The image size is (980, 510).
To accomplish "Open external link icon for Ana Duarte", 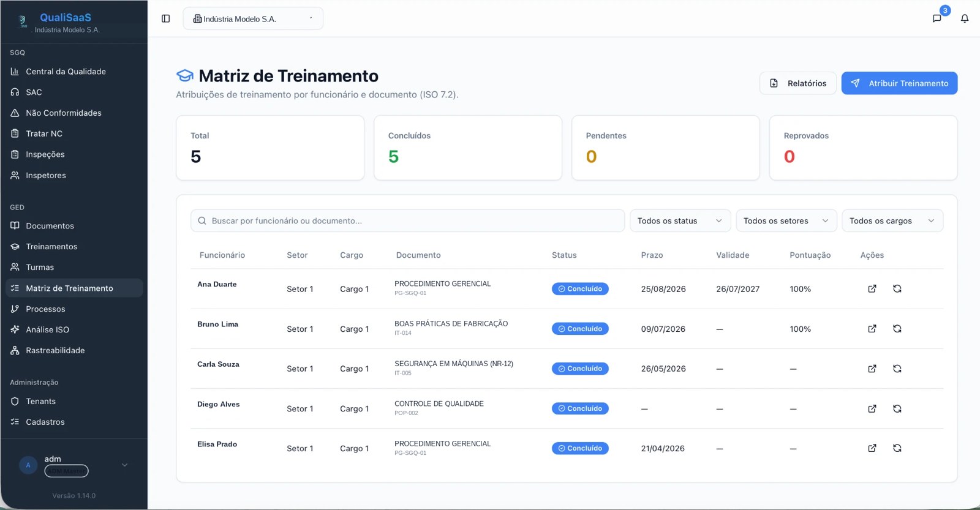I will coord(872,288).
